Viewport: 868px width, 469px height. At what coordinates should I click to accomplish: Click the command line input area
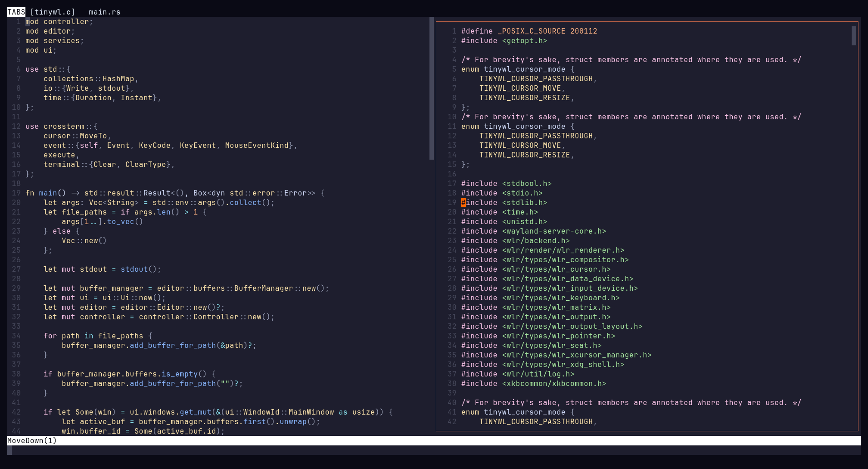[x=434, y=450]
